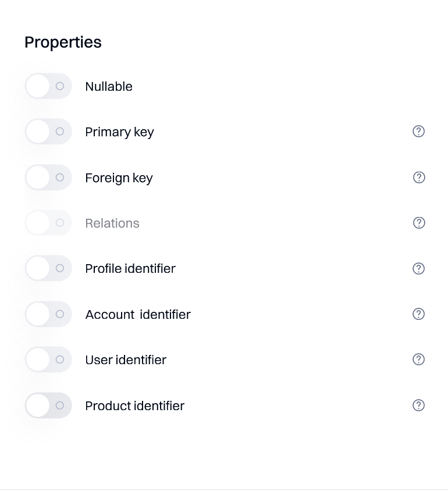Toggle the User identifier switch

(x=48, y=360)
